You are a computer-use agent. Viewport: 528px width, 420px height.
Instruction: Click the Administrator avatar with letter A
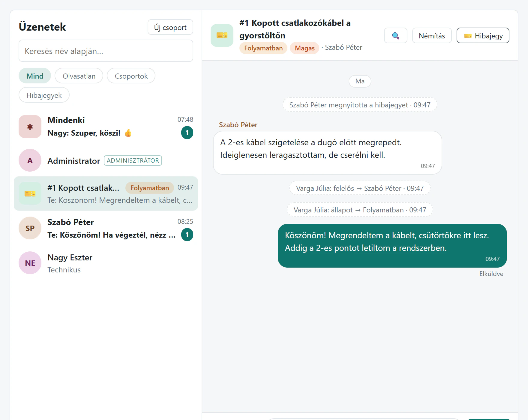click(x=30, y=160)
